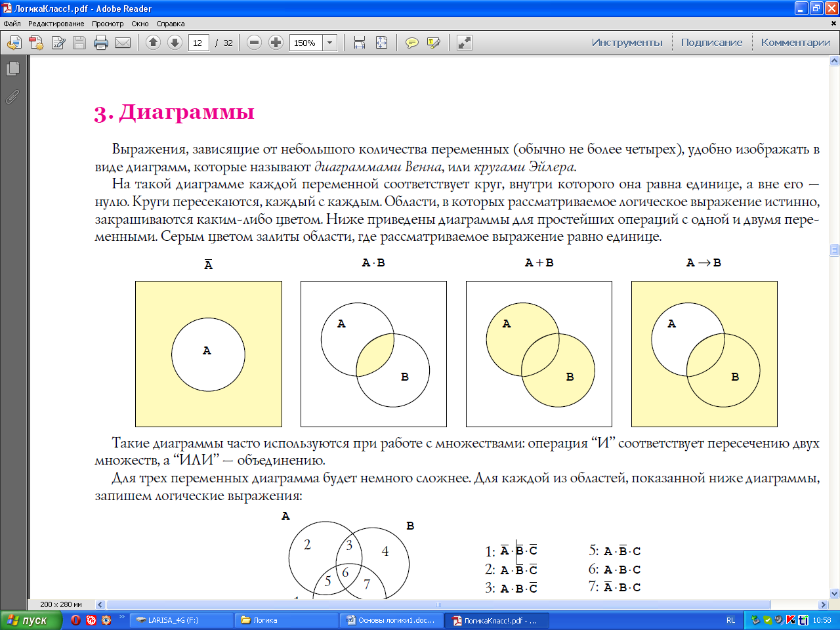Switch to ЛогикаКласс!.pdf taskbar button
This screenshot has height=630, width=840.
click(x=497, y=620)
